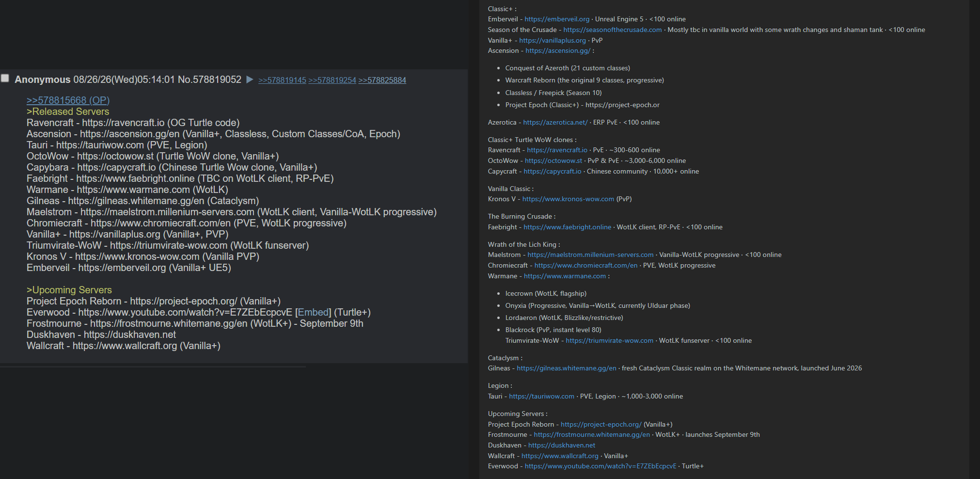Open the octowow.st link in right panel
This screenshot has height=479, width=980.
coord(553,160)
